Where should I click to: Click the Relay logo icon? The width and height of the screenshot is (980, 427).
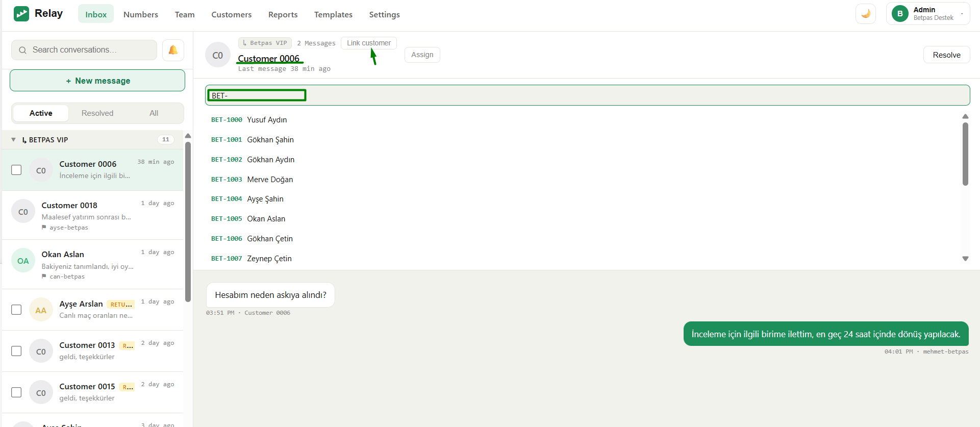point(21,14)
